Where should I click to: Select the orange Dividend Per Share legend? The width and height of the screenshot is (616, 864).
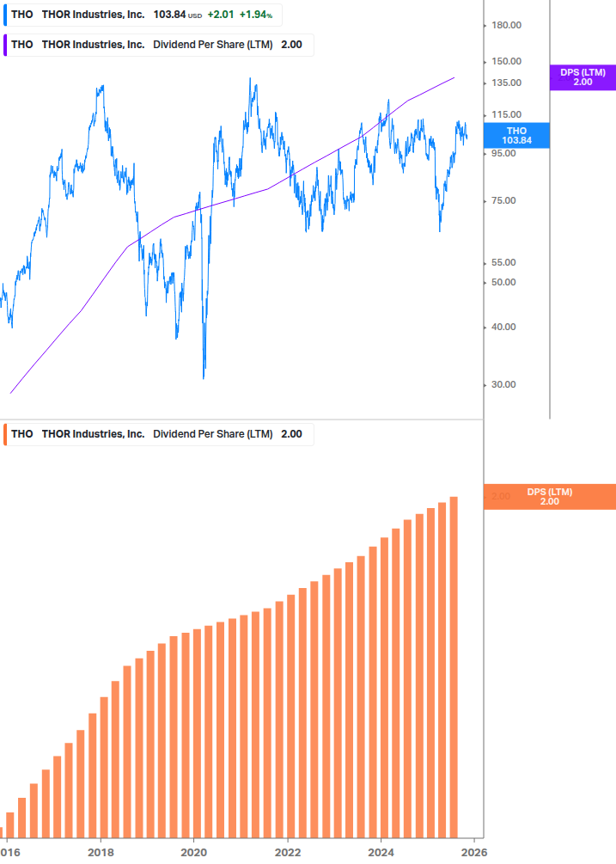tap(159, 434)
